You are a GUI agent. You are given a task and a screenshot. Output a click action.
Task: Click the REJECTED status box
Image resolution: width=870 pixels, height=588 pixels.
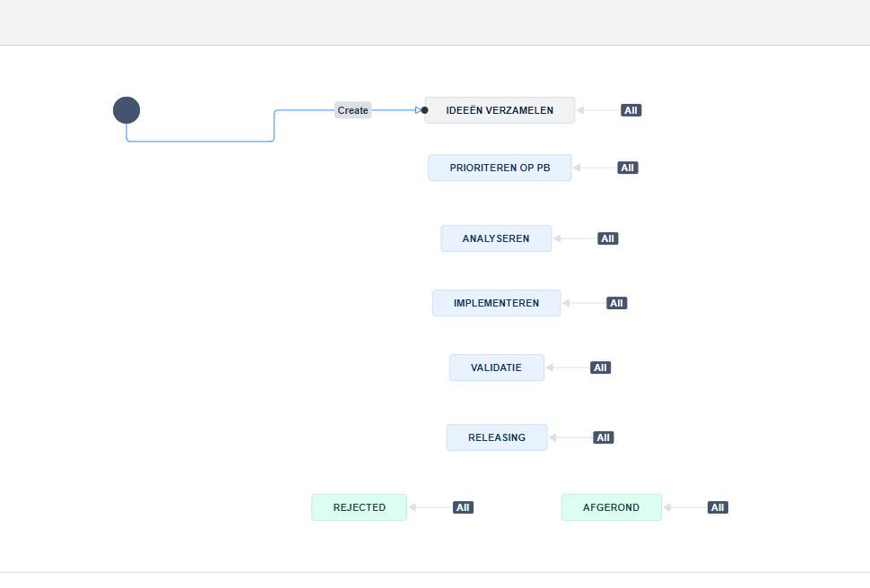click(359, 507)
